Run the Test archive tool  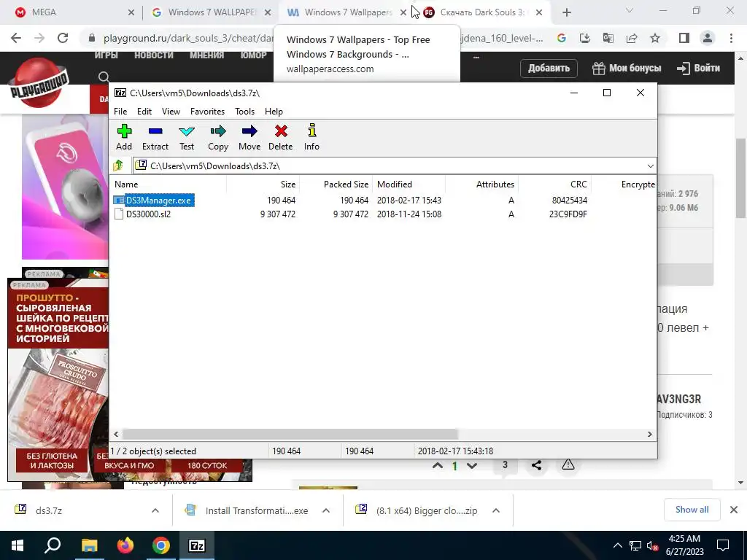click(187, 137)
